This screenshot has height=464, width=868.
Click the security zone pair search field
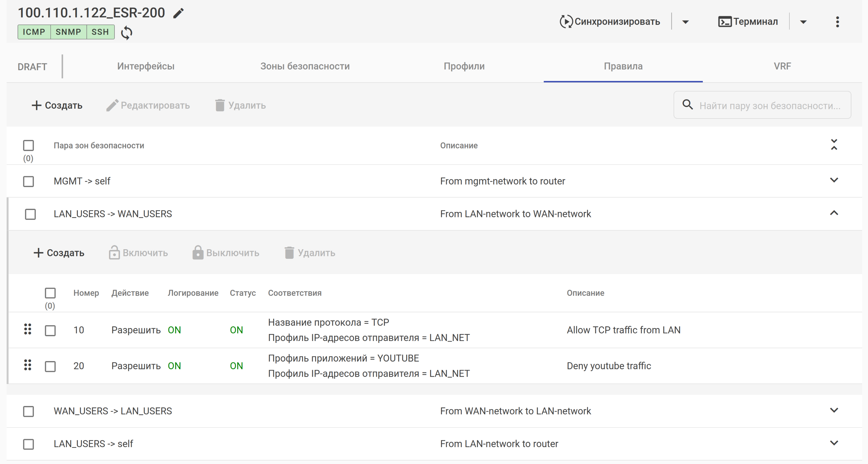coord(769,105)
